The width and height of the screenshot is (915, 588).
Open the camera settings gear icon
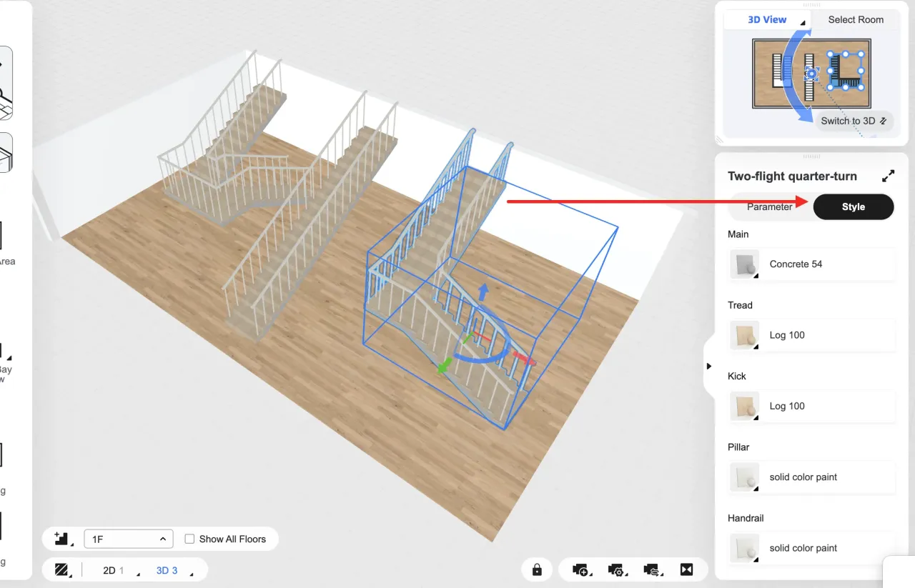coord(615,569)
